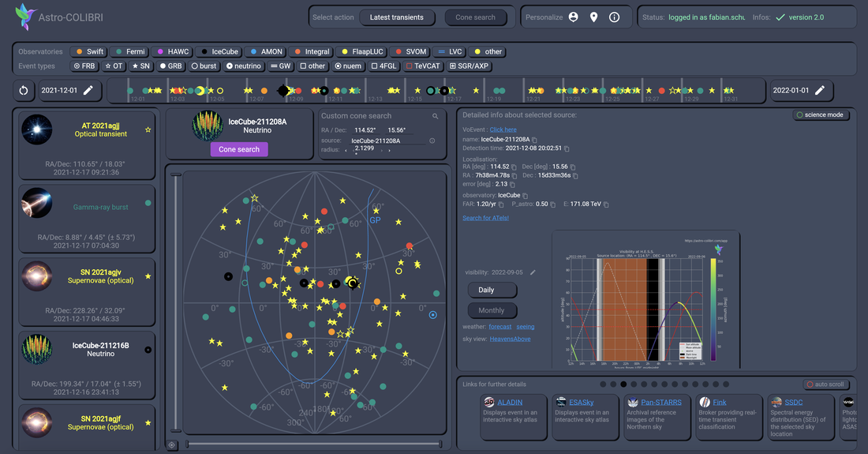Edit the 2021-12-01 start date pencil
The height and width of the screenshot is (454, 868).
[88, 90]
